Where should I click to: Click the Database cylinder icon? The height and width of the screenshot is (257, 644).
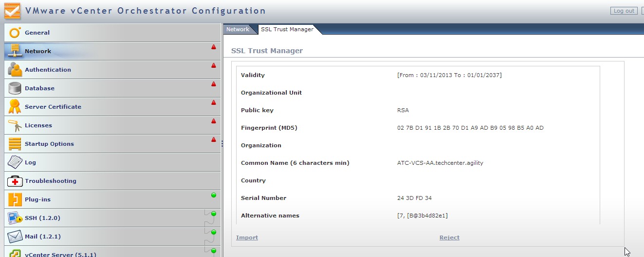(15, 88)
